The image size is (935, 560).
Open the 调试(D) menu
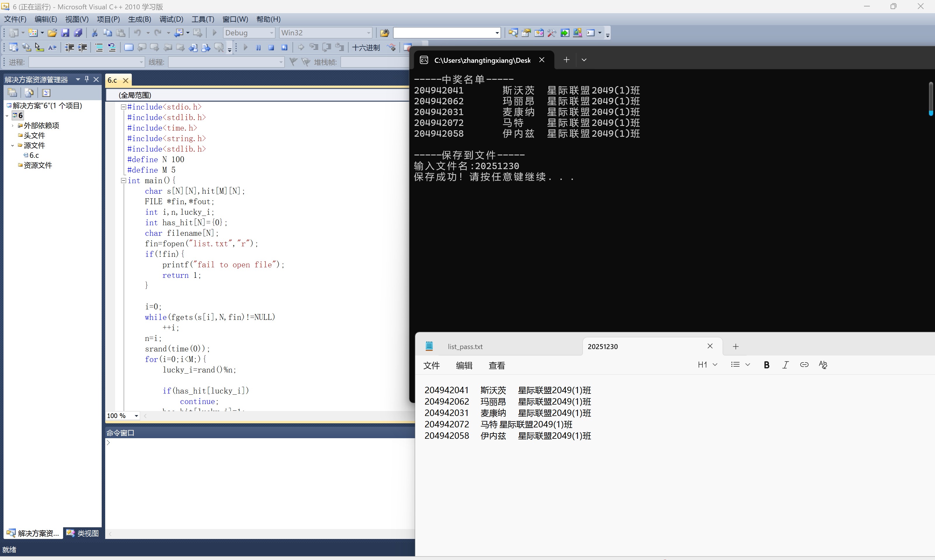[x=171, y=19]
